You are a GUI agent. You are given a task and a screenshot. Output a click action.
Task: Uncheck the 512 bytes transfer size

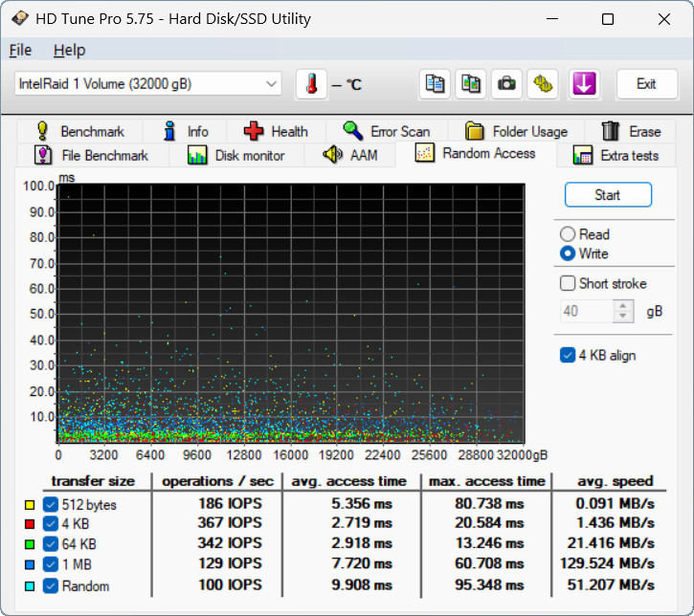[51, 504]
